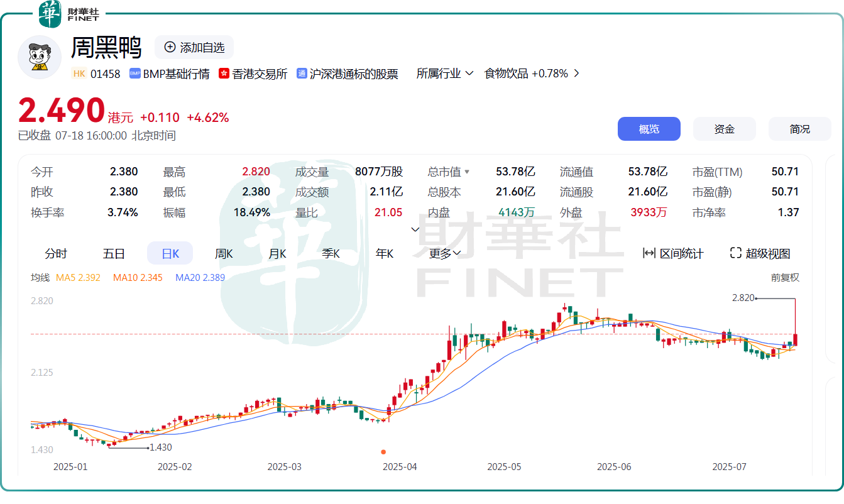
Task: Click the +0.110 price change value
Action: 160,118
